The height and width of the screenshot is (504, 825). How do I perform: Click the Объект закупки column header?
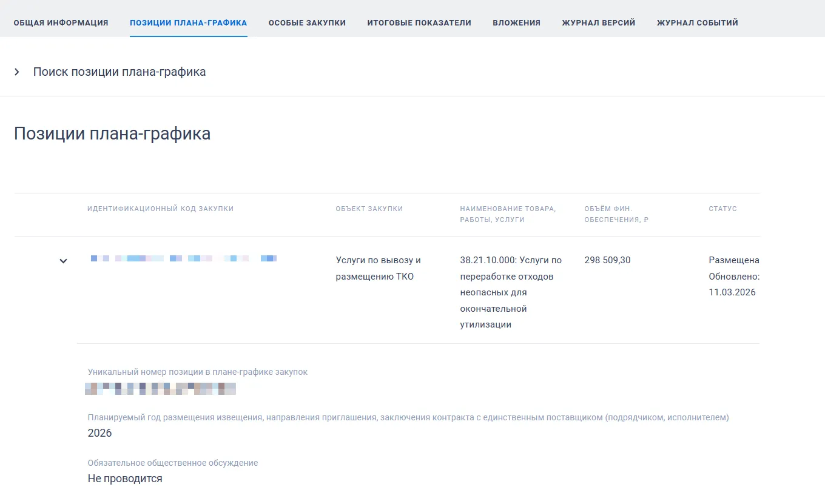pos(369,209)
